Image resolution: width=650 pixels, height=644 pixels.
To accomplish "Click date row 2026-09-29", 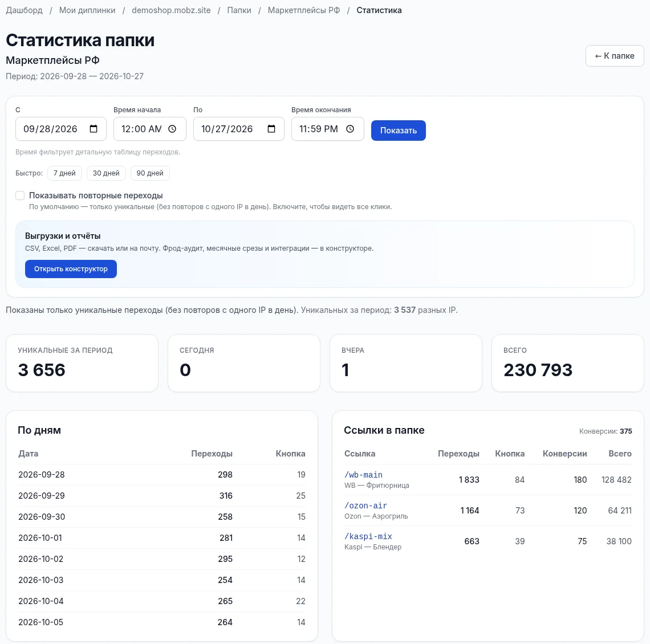I will 162,496.
